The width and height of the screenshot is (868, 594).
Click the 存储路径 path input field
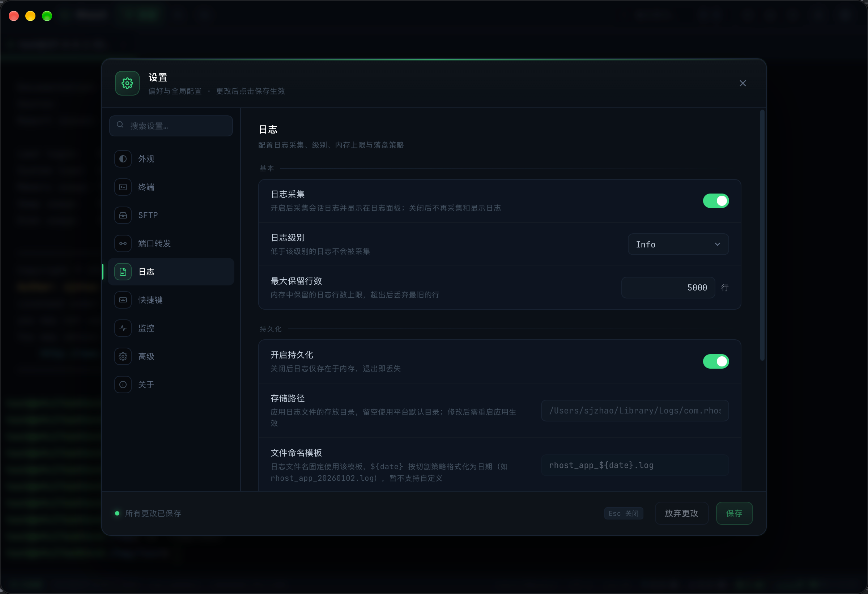pos(635,411)
